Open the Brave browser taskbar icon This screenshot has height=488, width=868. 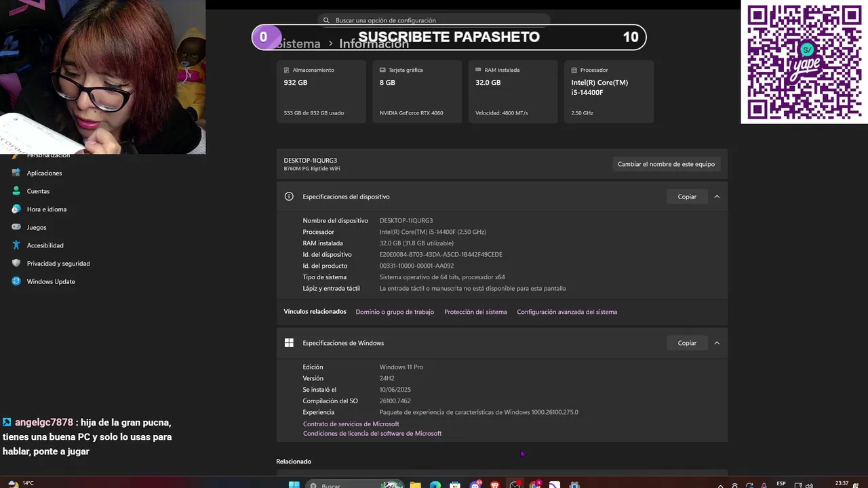[x=495, y=484]
